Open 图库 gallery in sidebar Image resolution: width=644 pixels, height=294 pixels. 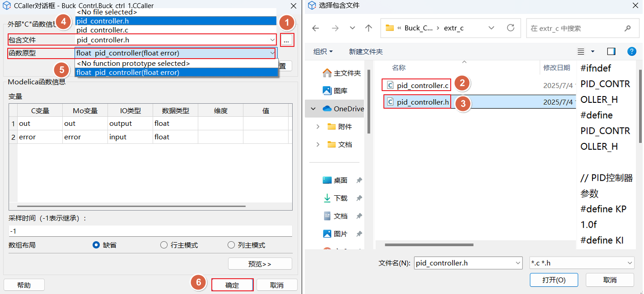point(335,91)
